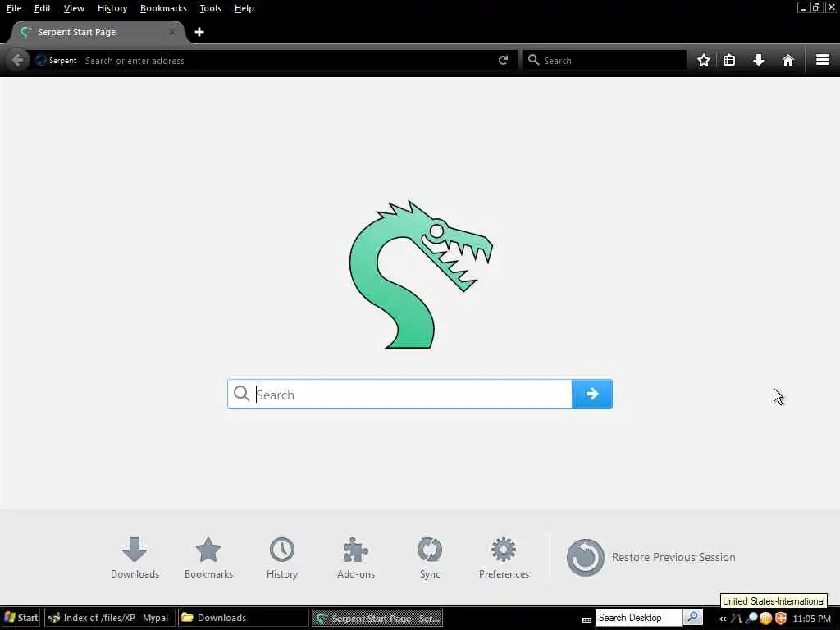
Task: Open Bookmarks from start page launcher
Action: click(x=208, y=558)
